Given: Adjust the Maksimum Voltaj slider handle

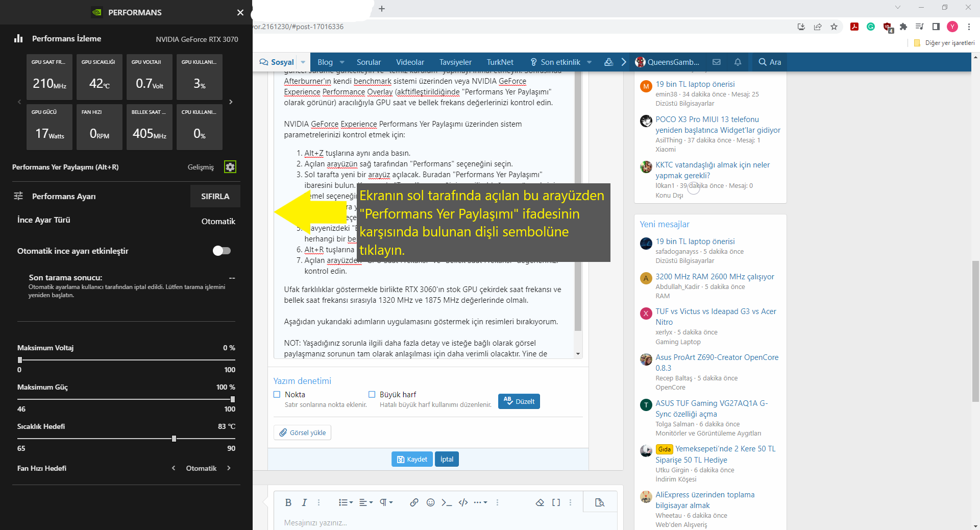Looking at the screenshot, I should [20, 359].
